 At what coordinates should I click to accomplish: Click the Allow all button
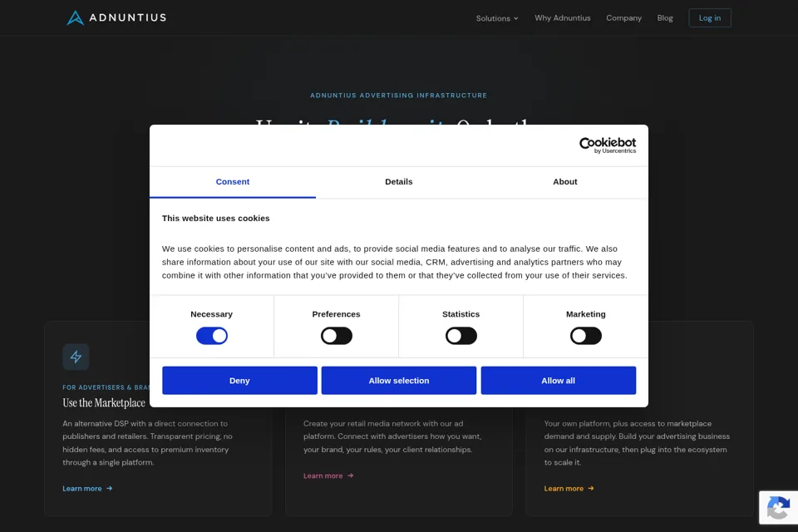[x=559, y=380]
